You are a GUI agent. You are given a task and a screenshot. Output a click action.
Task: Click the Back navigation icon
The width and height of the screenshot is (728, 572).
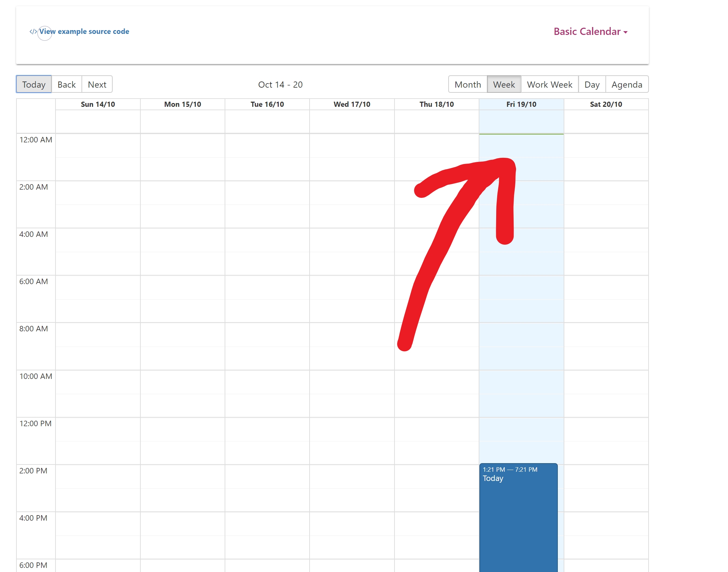(x=66, y=85)
